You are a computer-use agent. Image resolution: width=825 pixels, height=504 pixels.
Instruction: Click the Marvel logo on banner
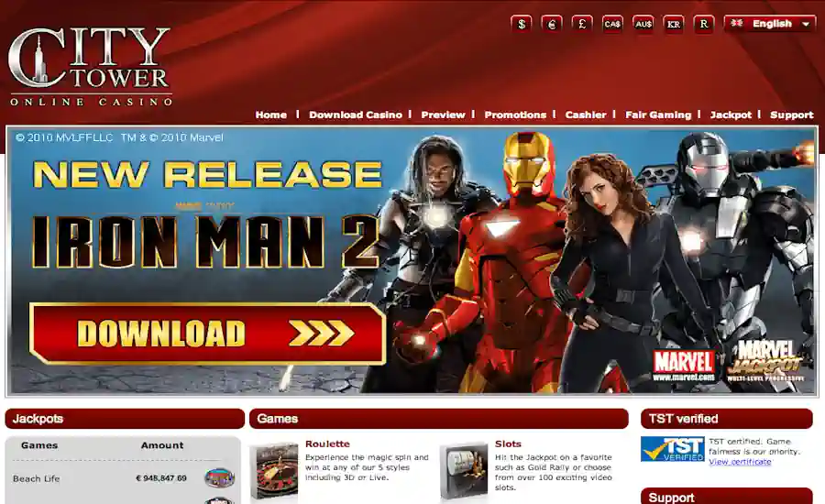[x=684, y=365]
